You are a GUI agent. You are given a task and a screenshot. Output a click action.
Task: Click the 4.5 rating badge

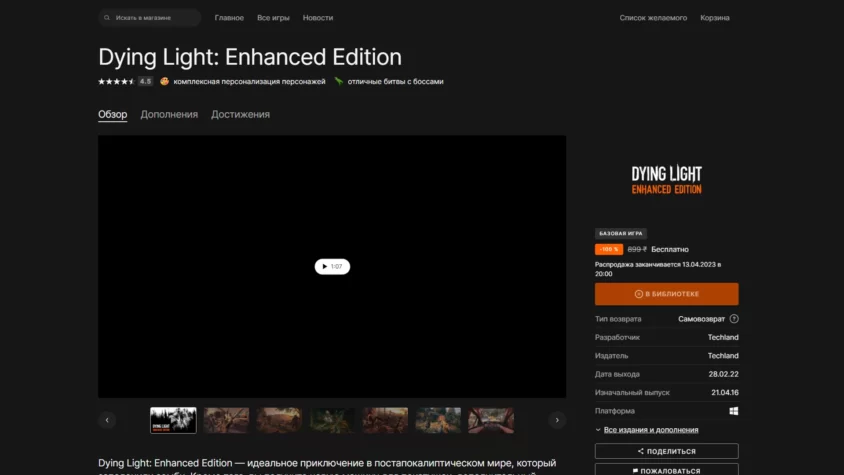[145, 81]
